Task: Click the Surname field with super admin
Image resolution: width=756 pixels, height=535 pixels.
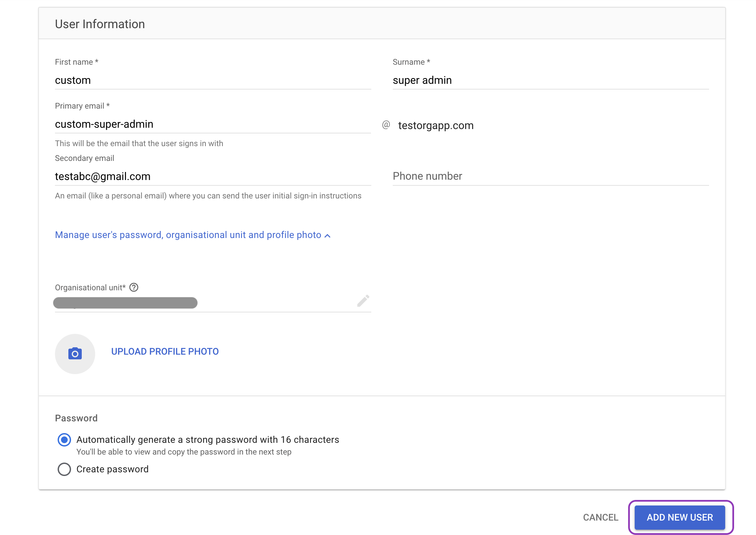Action: pyautogui.click(x=550, y=80)
